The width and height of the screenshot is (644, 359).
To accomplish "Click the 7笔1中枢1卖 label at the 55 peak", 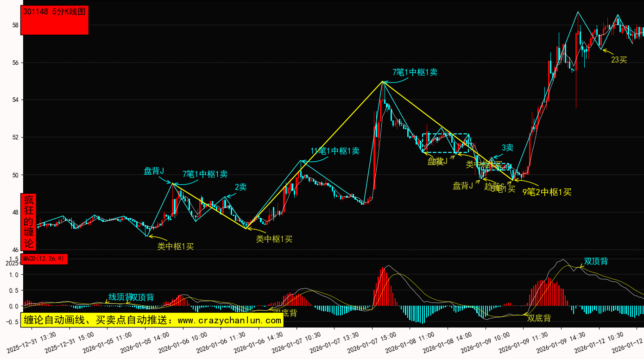I will tap(415, 72).
